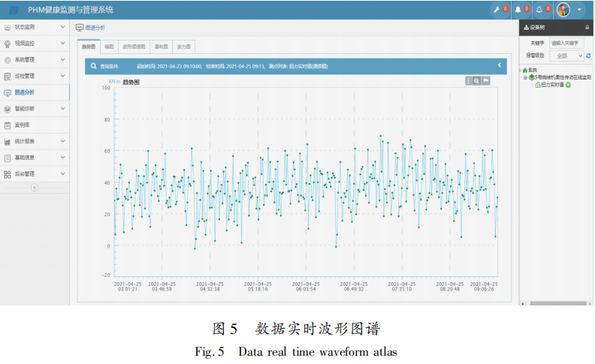The height and width of the screenshot is (364, 595).
Task: Open the solid bell alarm notifications
Action: tap(518, 9)
